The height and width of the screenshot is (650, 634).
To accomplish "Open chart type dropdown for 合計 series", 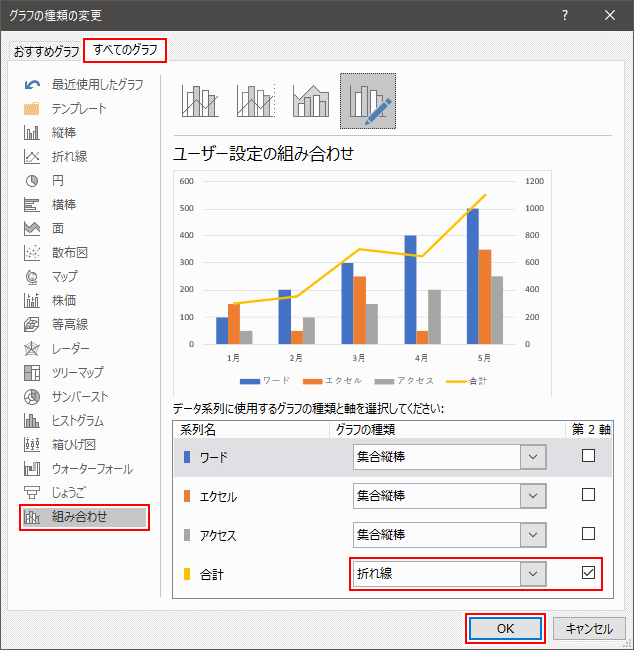I will point(533,574).
